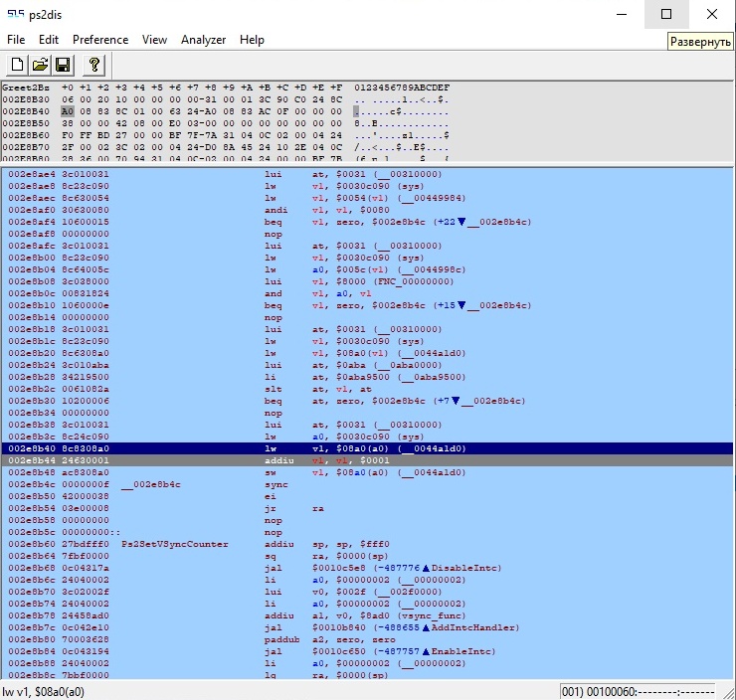Select the lui $8000 line at 002e8b08
This screenshot has height=700, width=736.
[367, 281]
